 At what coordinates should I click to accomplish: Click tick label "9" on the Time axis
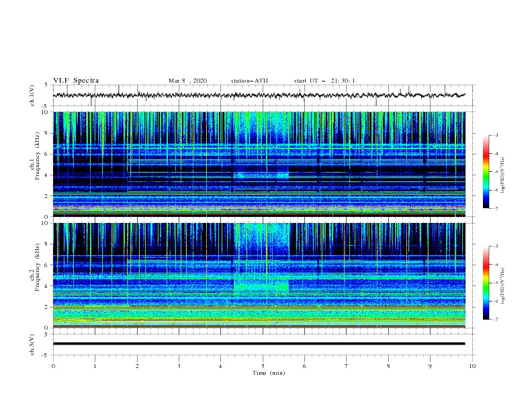[430, 366]
